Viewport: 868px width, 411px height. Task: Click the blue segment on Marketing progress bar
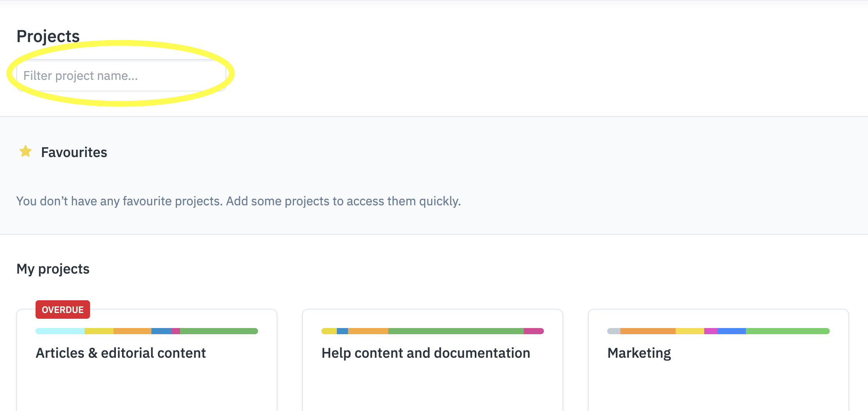731,331
